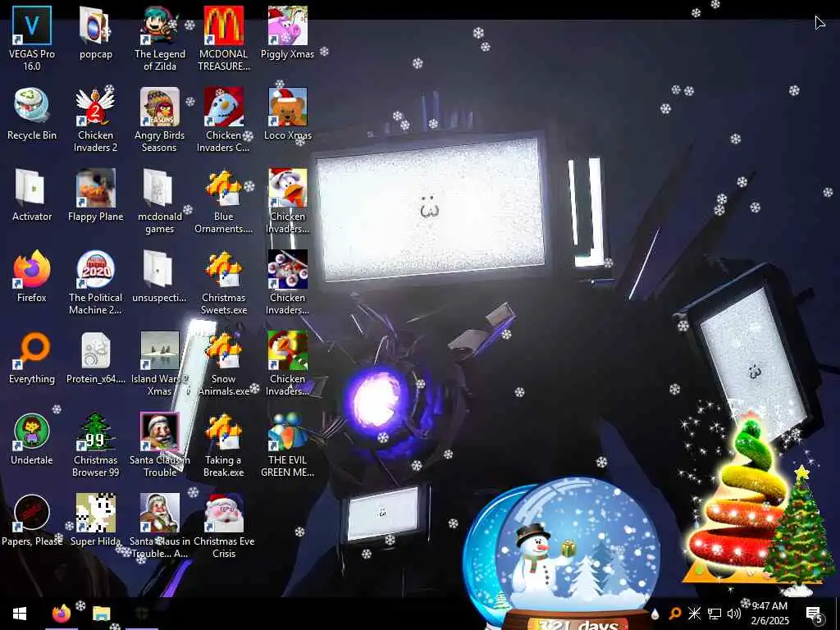Open Angry Birds Seasons

(x=160, y=120)
